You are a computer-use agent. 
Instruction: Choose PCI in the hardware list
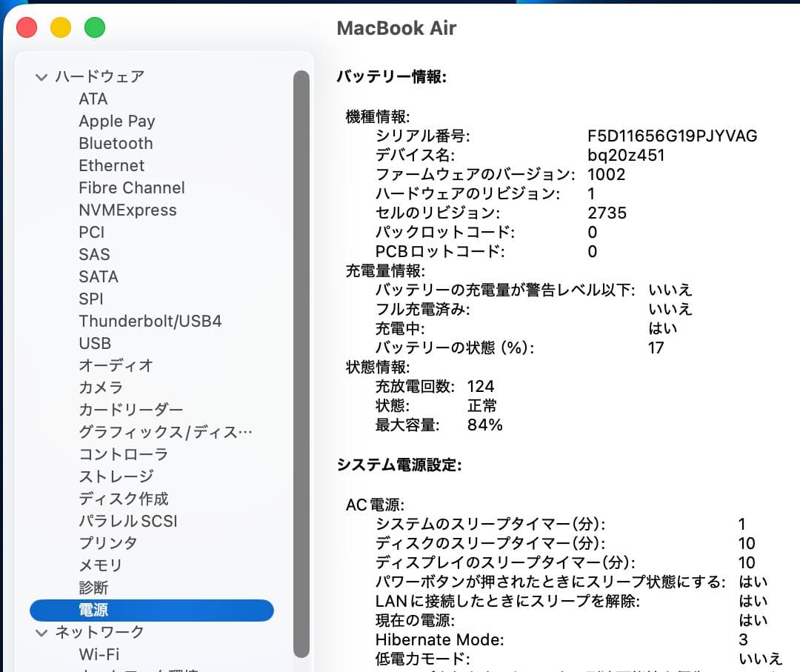[91, 232]
